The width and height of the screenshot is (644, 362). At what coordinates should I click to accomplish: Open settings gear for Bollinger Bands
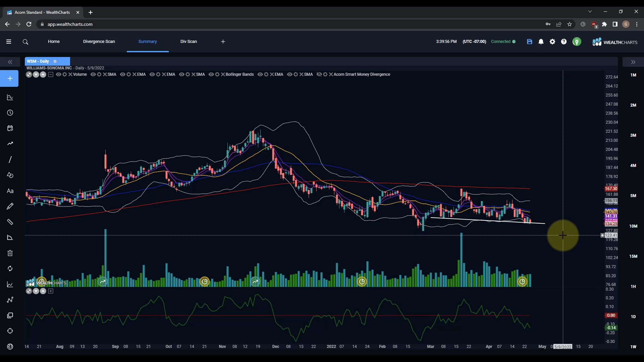pyautogui.click(x=217, y=74)
